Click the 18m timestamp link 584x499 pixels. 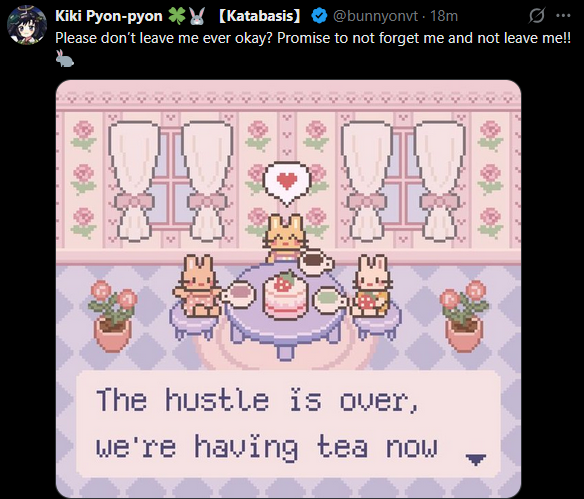pyautogui.click(x=444, y=16)
